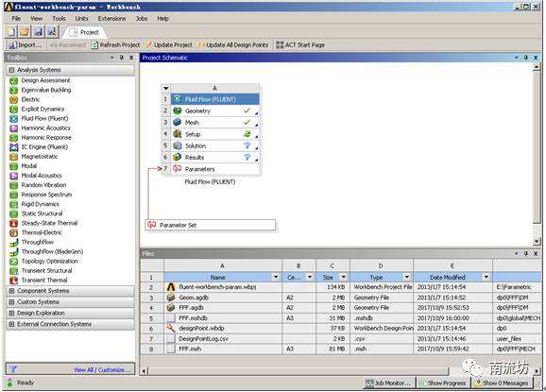546x392 pixels.
Task: Open the Name column filter dropdown
Action: (x=276, y=277)
